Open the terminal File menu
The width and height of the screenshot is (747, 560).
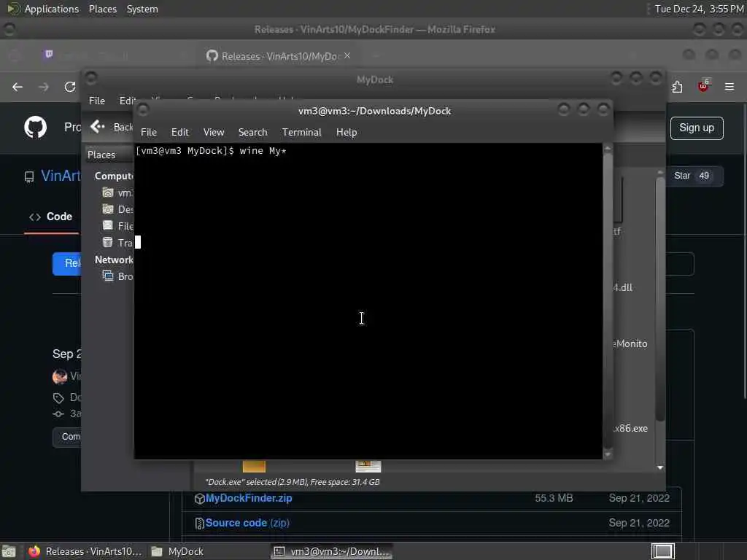point(149,133)
